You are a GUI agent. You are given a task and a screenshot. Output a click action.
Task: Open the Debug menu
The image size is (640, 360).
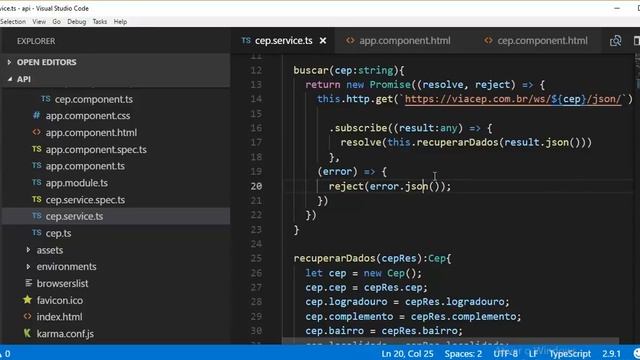pos(77,22)
